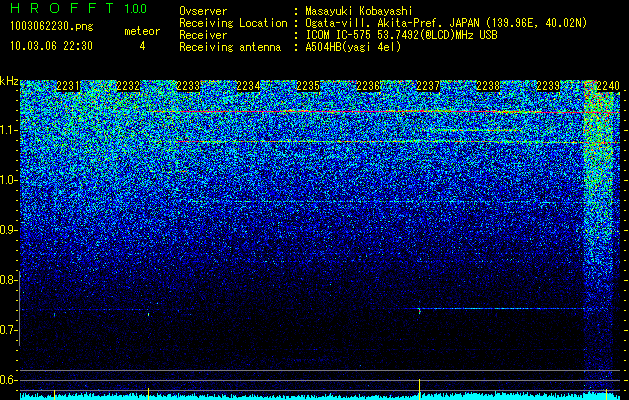The image size is (629, 400).
Task: Click the 2238 time label
Action: click(488, 86)
